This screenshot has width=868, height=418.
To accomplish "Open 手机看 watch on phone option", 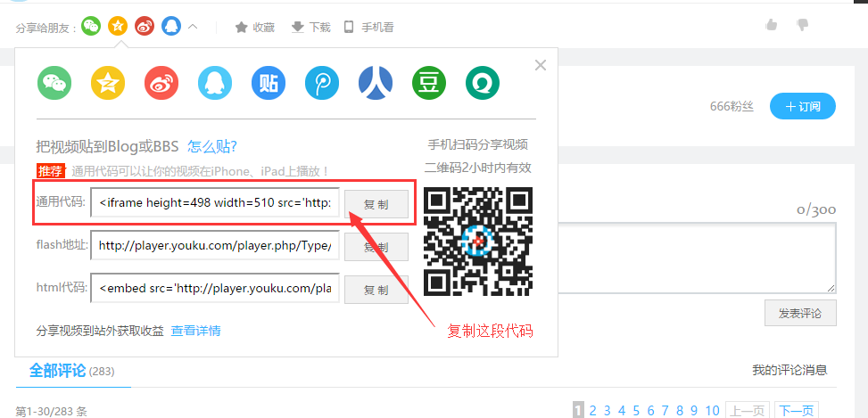I will [x=368, y=27].
